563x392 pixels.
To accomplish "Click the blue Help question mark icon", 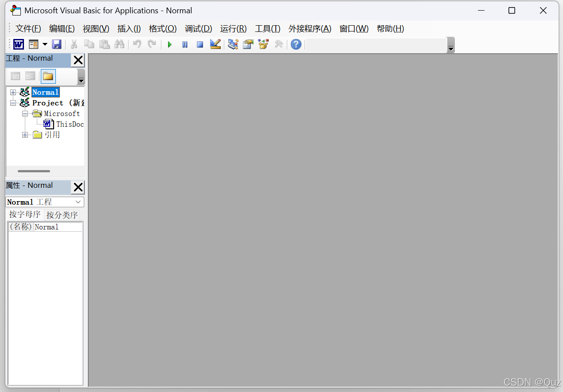I will (296, 44).
